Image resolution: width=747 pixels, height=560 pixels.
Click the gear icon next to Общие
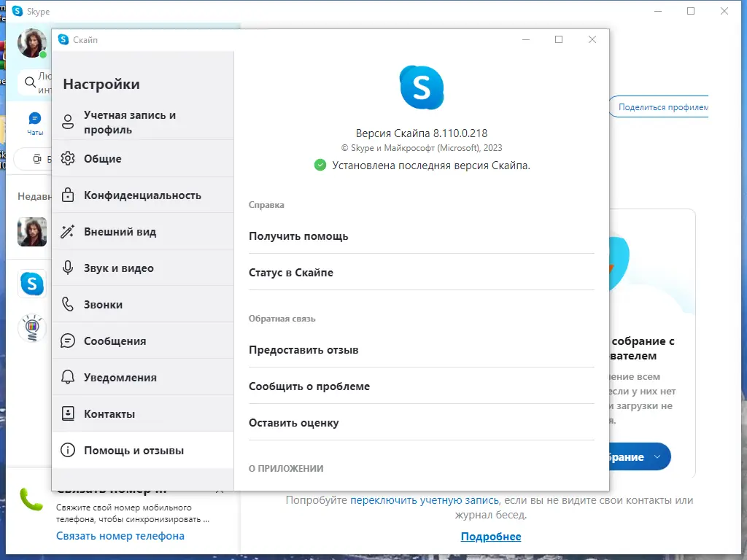(x=68, y=158)
